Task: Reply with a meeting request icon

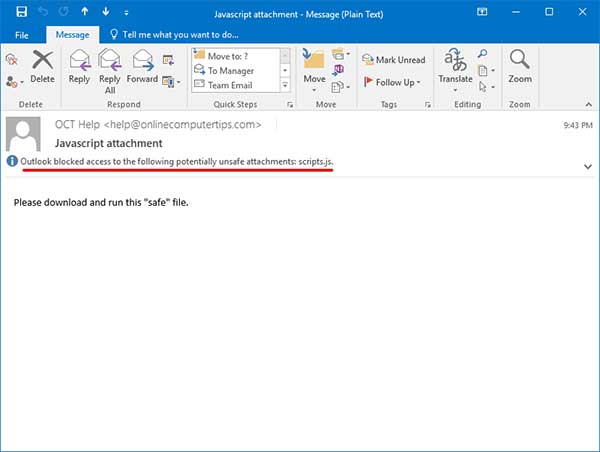Action: coord(168,60)
